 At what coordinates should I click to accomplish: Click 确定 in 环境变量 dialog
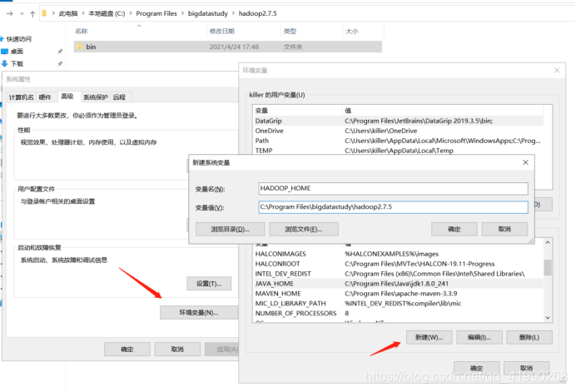point(476,368)
